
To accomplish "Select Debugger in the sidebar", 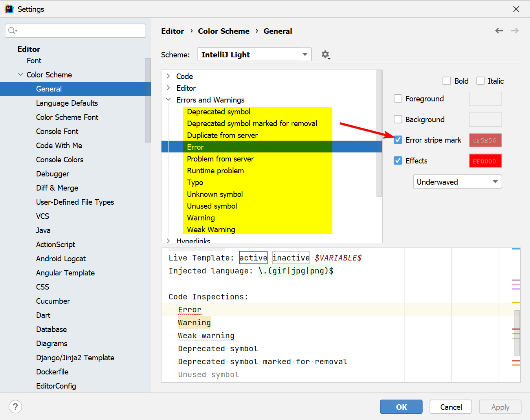I will [x=53, y=174].
